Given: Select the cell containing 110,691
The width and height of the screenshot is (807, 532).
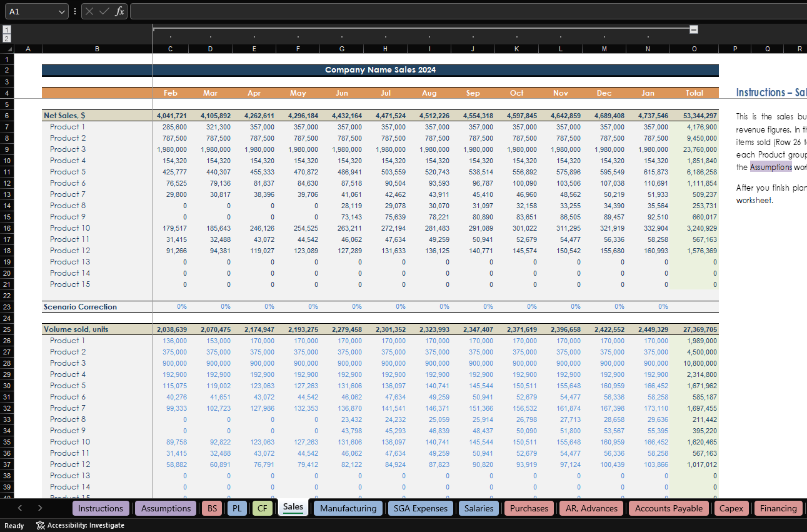Looking at the screenshot, I should point(648,183).
